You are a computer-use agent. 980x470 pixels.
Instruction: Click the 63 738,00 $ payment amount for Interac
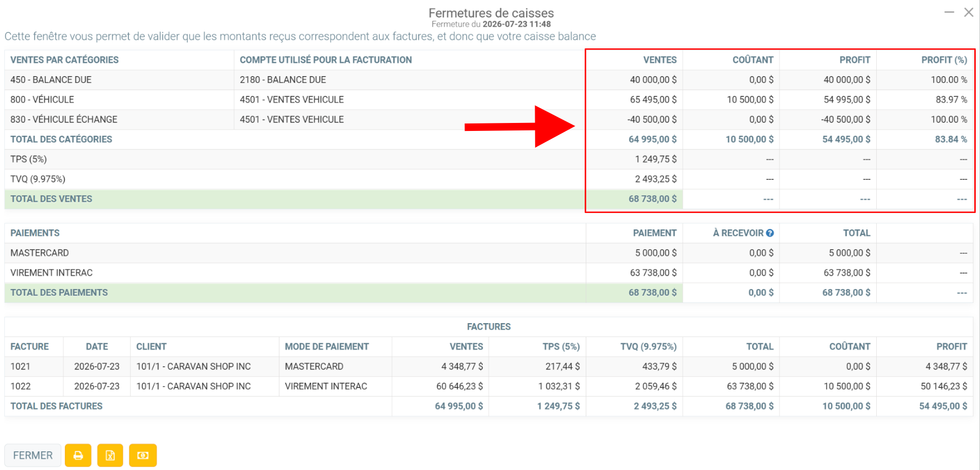(x=653, y=273)
